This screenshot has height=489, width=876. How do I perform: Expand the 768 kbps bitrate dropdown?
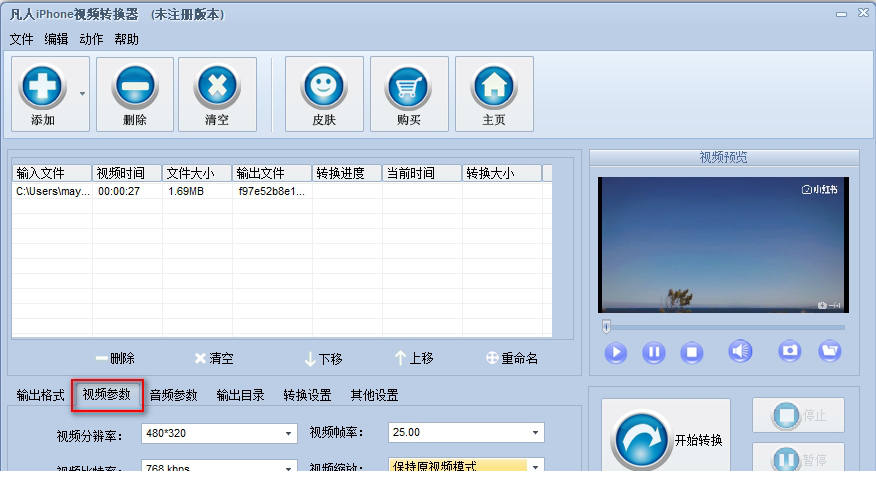coord(288,467)
